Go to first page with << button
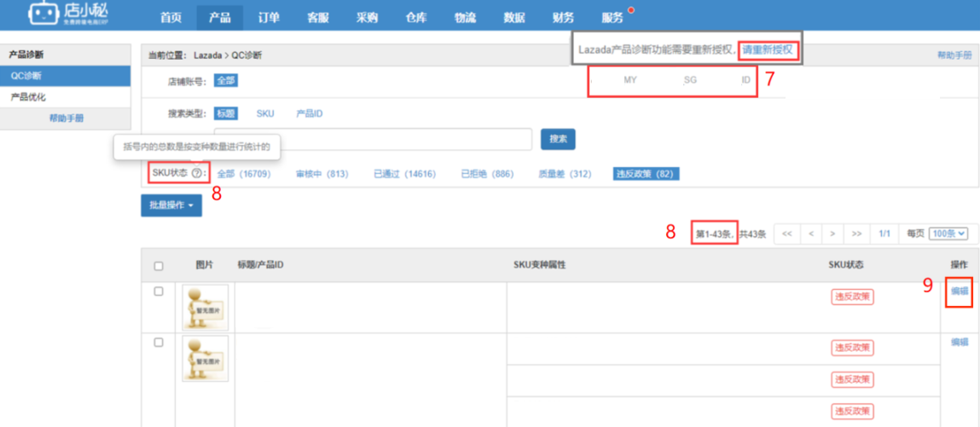The width and height of the screenshot is (980, 427). point(786,234)
